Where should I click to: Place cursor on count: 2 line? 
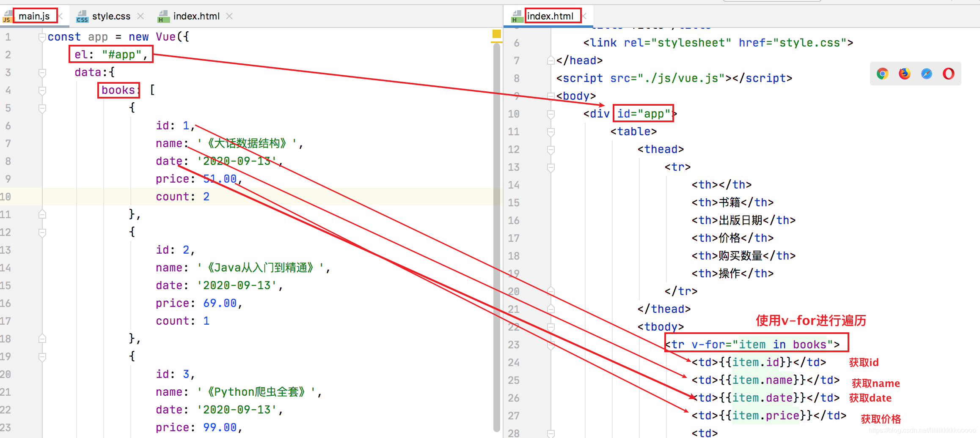pos(183,197)
